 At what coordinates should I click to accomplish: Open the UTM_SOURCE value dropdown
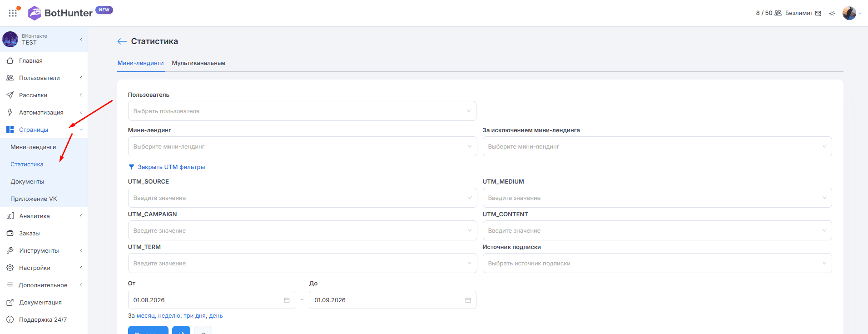[x=303, y=198]
